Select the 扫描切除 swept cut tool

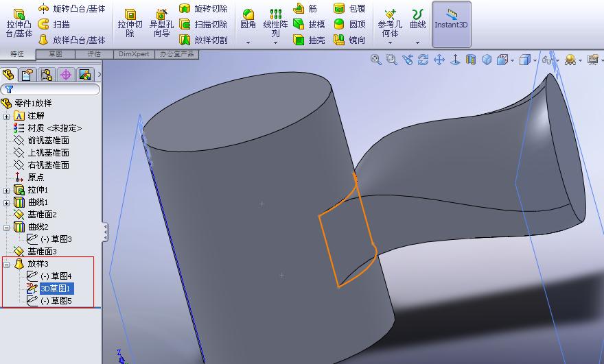tap(203, 24)
